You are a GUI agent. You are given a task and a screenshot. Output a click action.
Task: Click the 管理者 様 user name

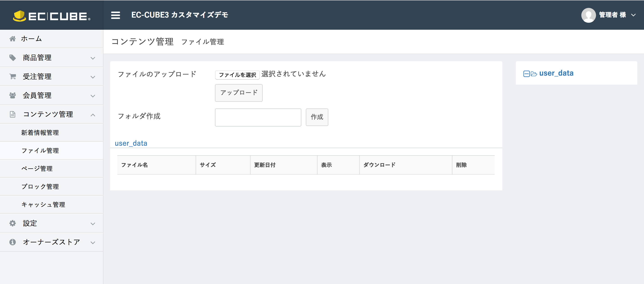point(613,15)
